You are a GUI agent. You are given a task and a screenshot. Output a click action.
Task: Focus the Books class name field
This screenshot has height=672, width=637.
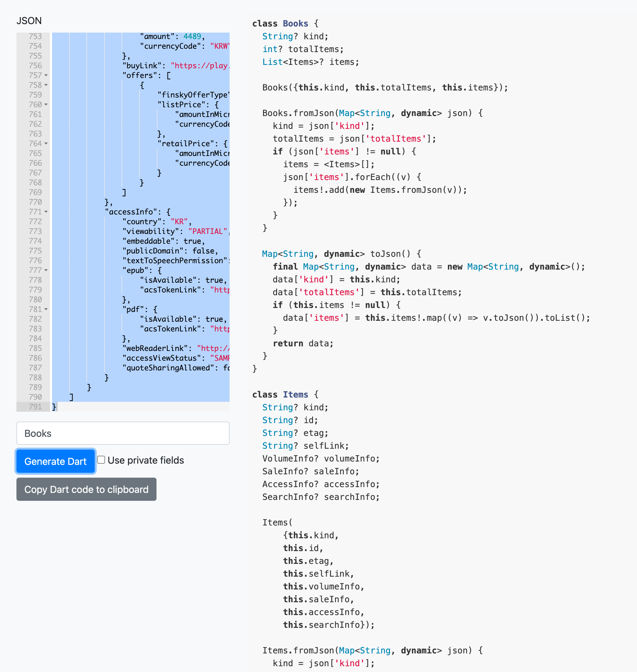pyautogui.click(x=123, y=433)
